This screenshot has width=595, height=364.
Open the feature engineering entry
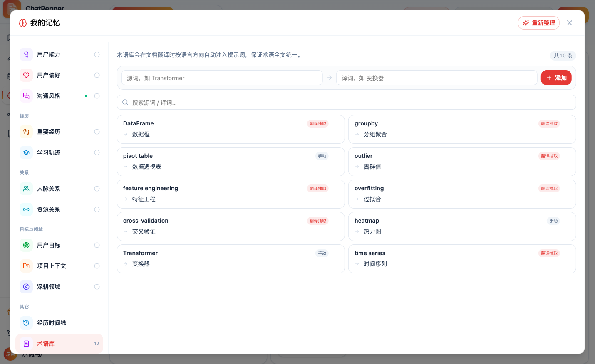coord(231,194)
